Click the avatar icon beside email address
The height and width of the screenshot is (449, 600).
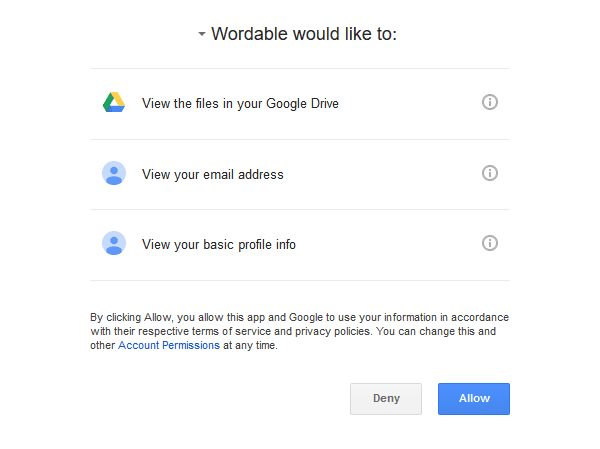(x=114, y=173)
